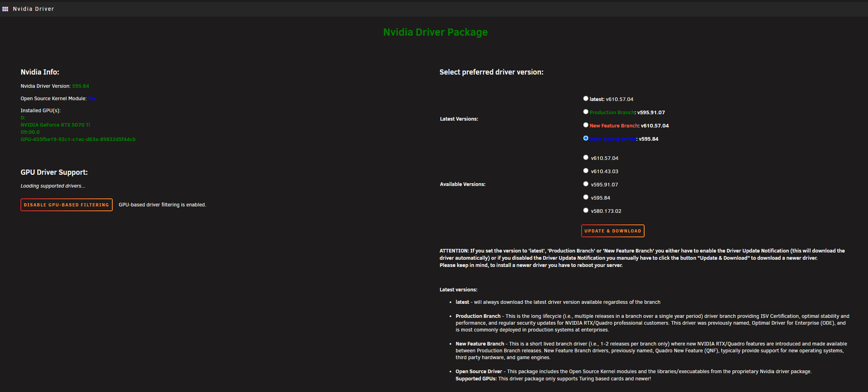Select the v580.173.02 driver radio button
Viewport: 868px width, 392px height.
(x=586, y=210)
